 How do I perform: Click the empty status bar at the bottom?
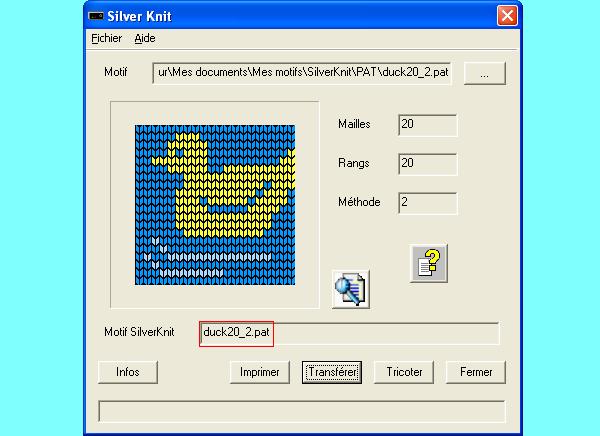tap(302, 411)
